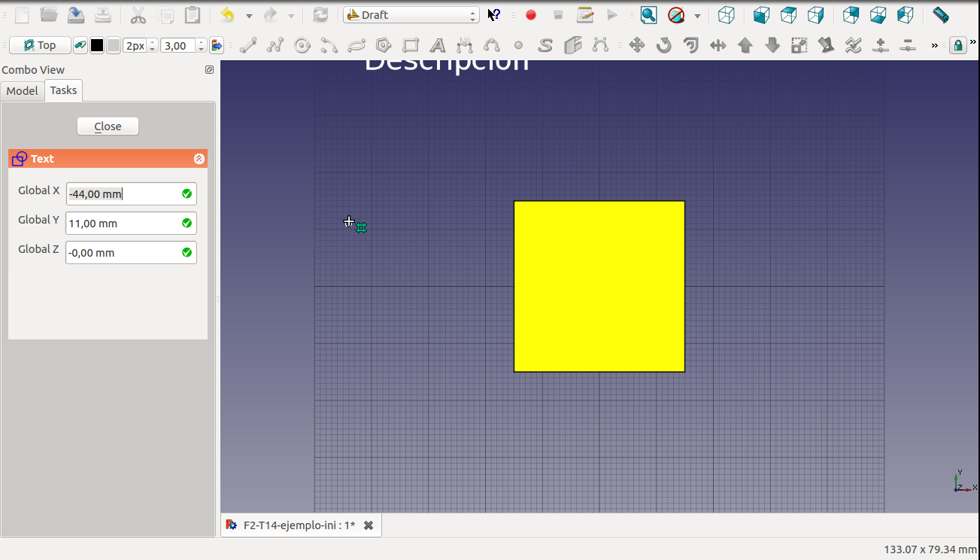Image resolution: width=980 pixels, height=560 pixels.
Task: Select the Draft Line tool
Action: click(248, 46)
